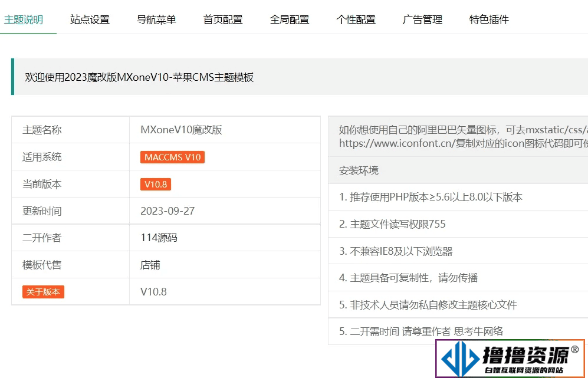Go to the 首页配置 tab
The height and width of the screenshot is (378, 588).
pyautogui.click(x=223, y=19)
